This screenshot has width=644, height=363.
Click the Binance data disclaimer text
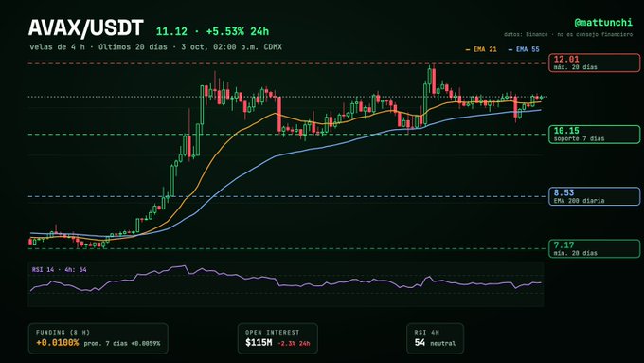[x=568, y=34]
